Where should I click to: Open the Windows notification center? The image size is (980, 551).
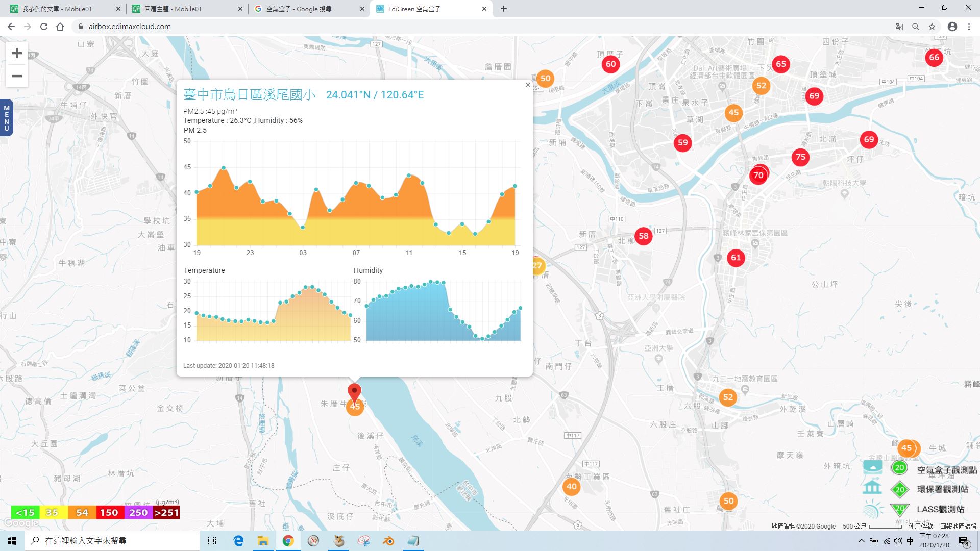pyautogui.click(x=964, y=541)
